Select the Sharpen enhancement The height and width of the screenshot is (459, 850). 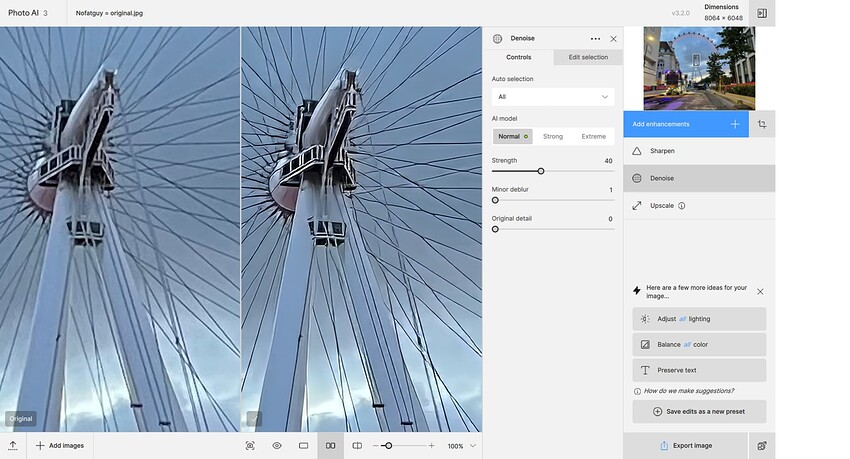click(699, 151)
